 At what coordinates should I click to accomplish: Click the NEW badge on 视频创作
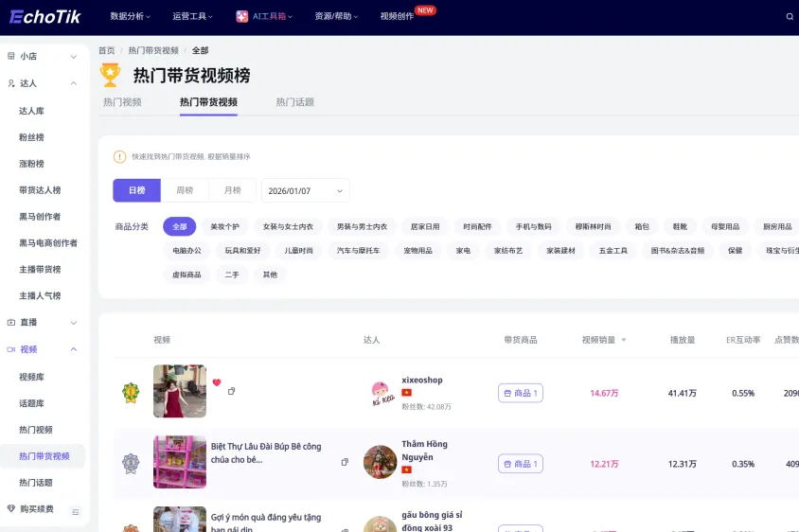point(425,10)
